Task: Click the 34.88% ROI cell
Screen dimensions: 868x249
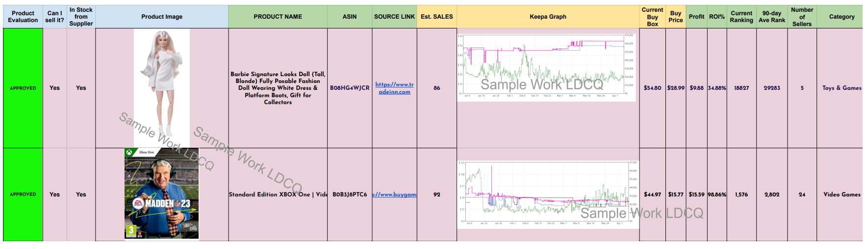Action: point(717,88)
